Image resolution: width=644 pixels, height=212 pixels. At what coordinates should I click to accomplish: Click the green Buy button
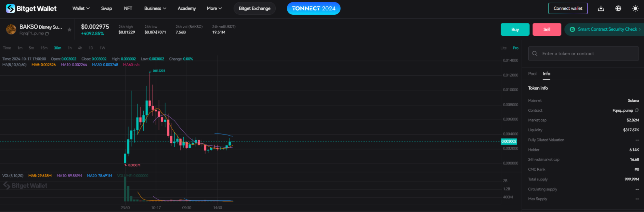pos(515,29)
